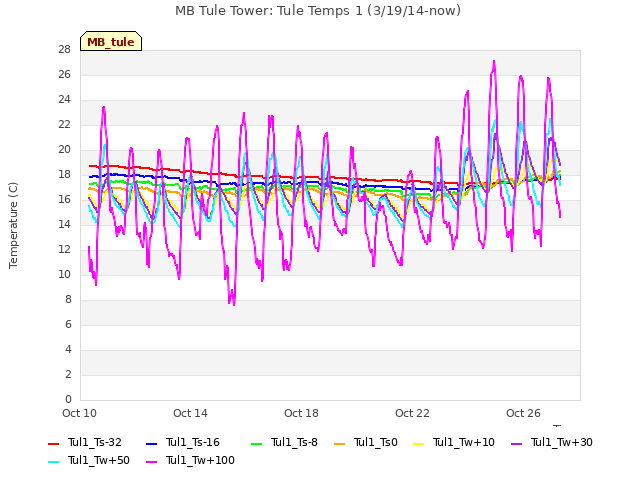Click the 20 y-axis tick label
The height and width of the screenshot is (480, 640).
click(x=65, y=150)
